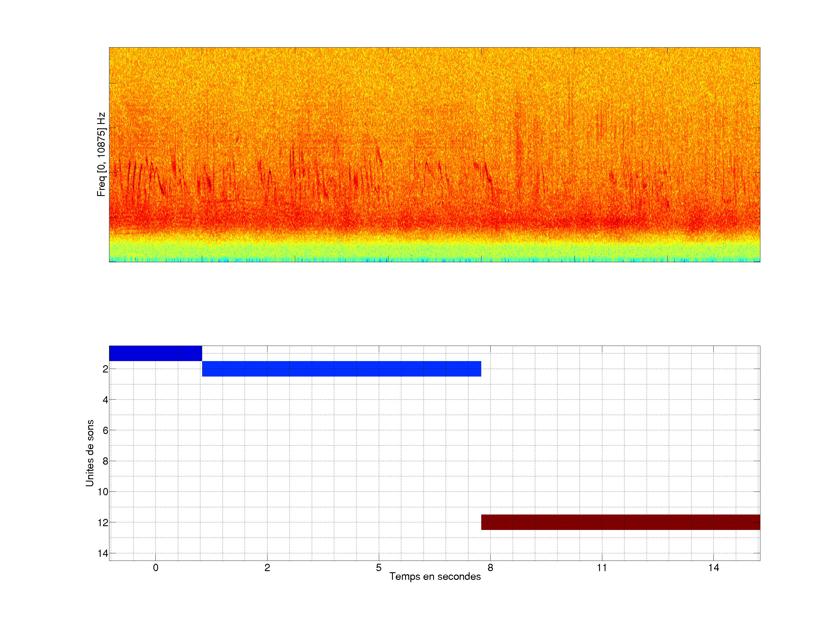Screen dimensions: 840x630
Task: Click the y-axis label 'Unites de sons'
Action: tap(90, 453)
